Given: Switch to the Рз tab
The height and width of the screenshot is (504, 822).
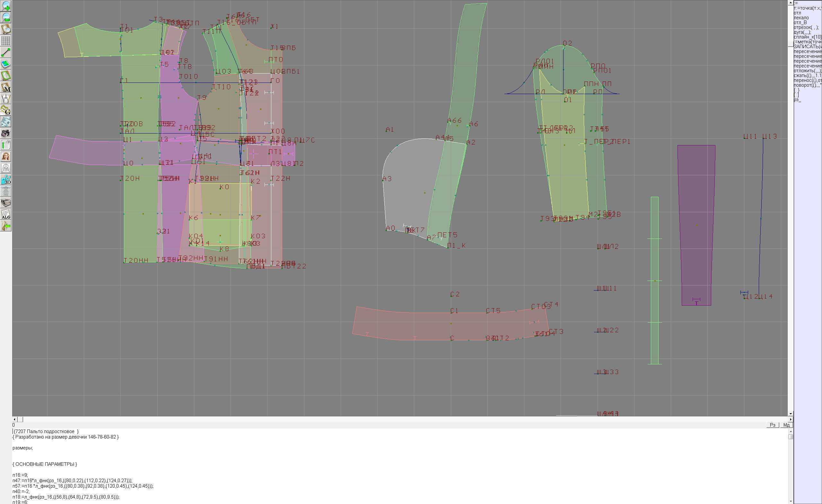Looking at the screenshot, I should 773,425.
